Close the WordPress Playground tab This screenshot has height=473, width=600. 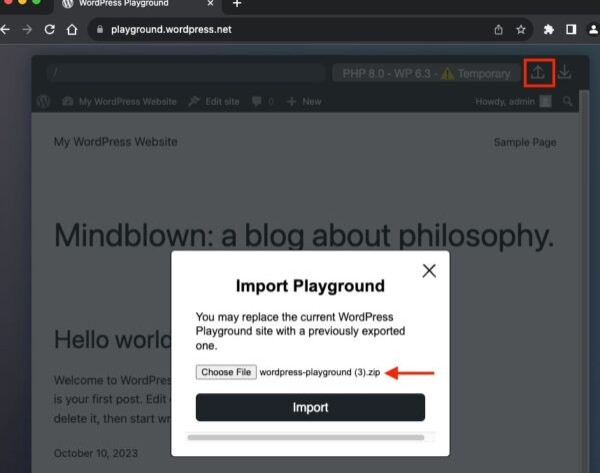coord(210,3)
